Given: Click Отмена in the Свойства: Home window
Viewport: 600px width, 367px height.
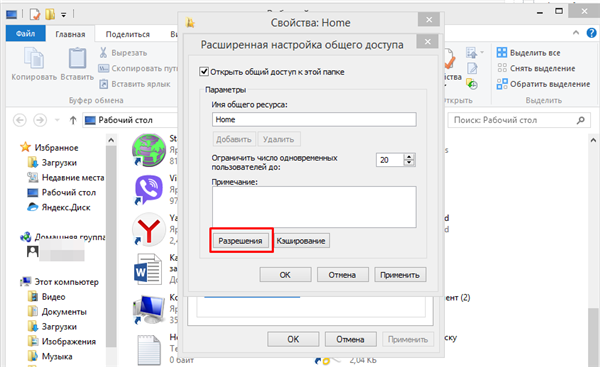Looking at the screenshot, I should (351, 339).
